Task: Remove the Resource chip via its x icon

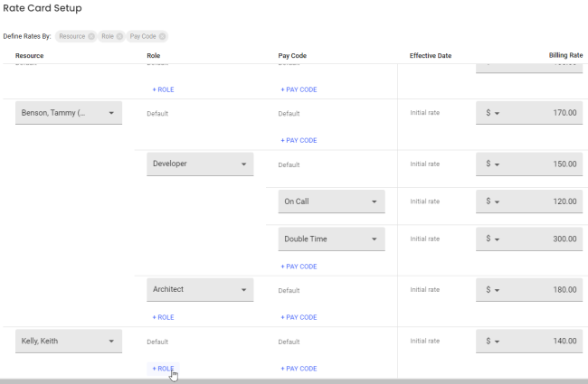Action: pos(91,36)
